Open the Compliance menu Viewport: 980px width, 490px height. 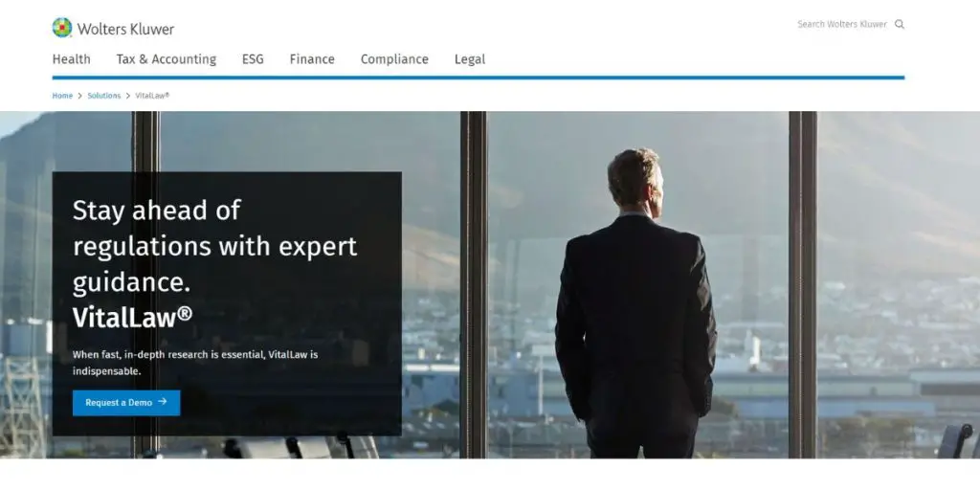point(394,59)
